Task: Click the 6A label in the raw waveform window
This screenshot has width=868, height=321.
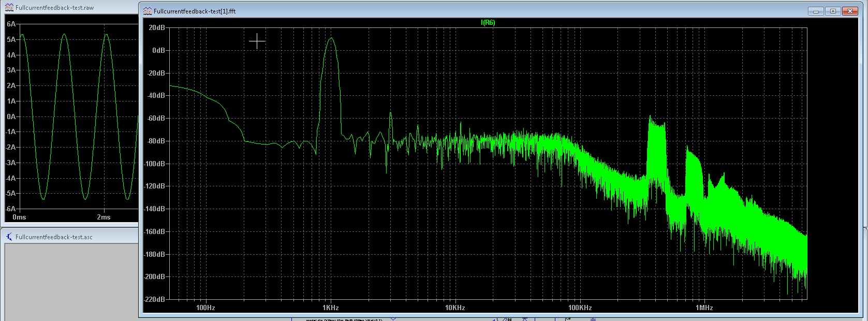Action: pos(11,24)
